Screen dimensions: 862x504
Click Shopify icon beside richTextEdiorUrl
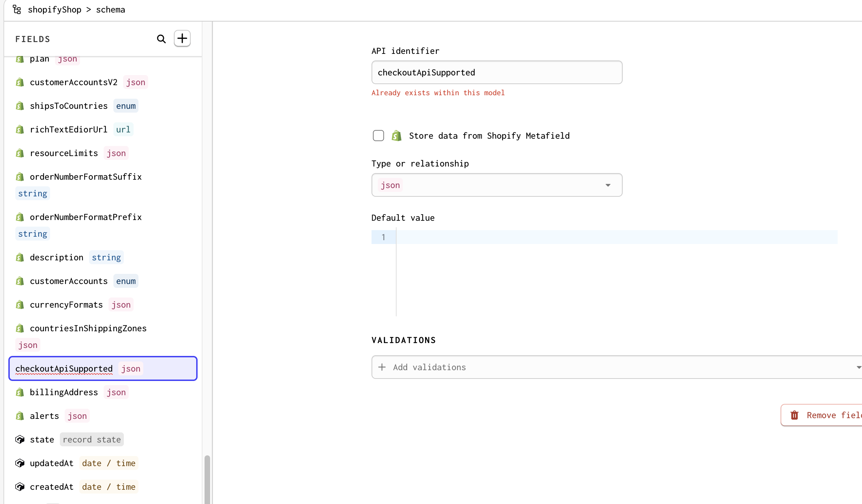click(x=20, y=130)
